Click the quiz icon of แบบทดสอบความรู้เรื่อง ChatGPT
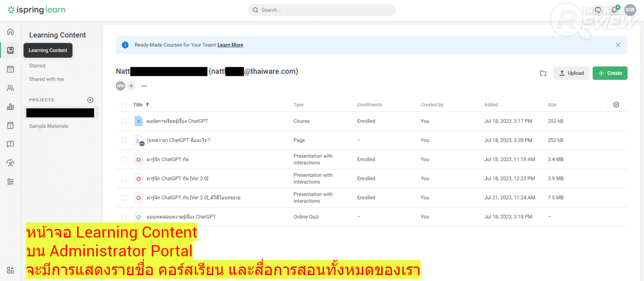The image size is (644, 281). (x=138, y=217)
